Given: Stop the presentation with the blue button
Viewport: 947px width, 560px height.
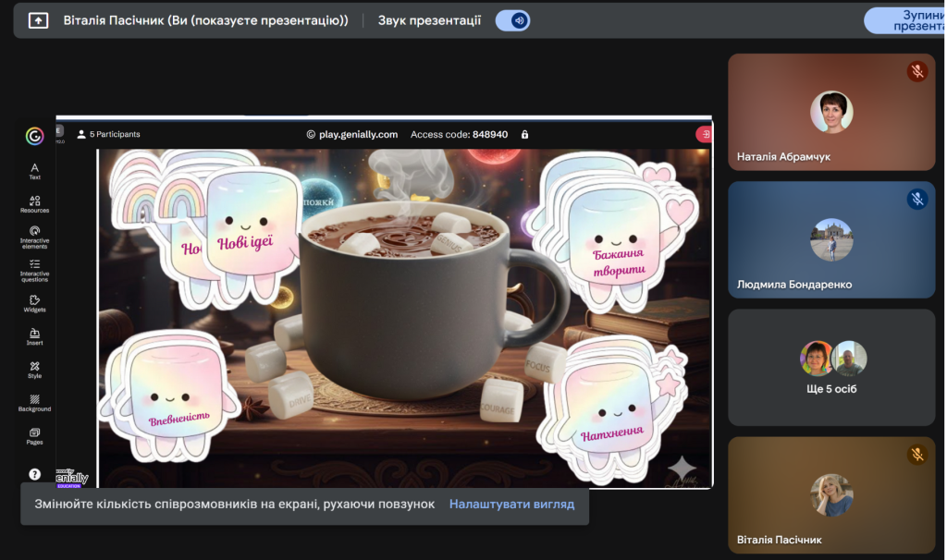Looking at the screenshot, I should (x=904, y=20).
